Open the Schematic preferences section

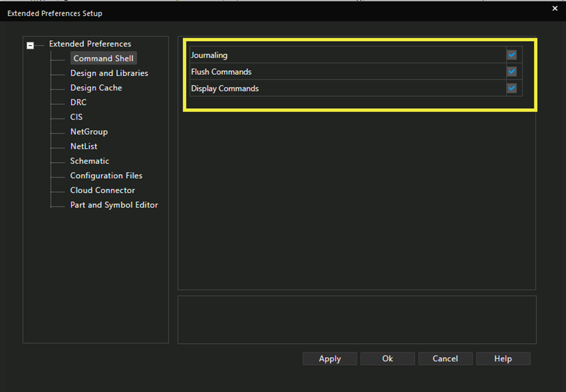89,161
